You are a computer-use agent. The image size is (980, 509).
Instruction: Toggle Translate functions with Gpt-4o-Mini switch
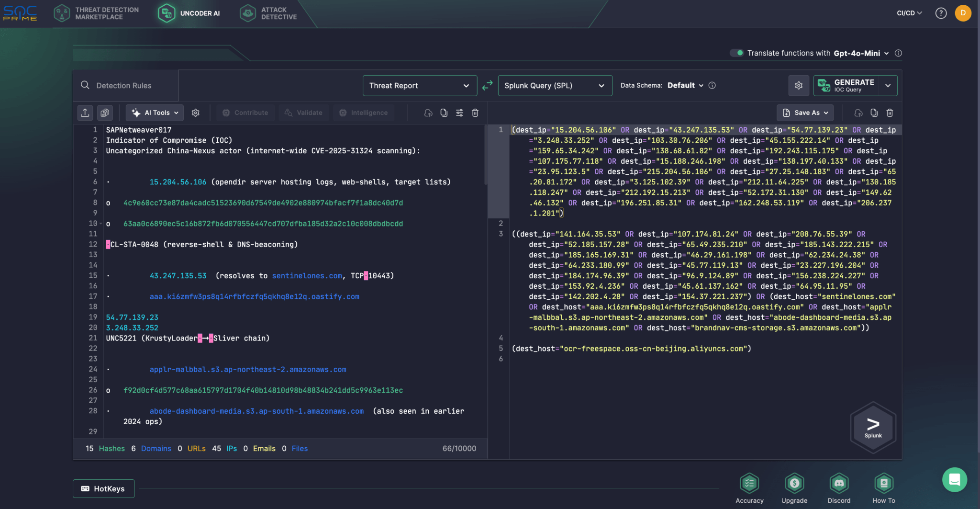tap(736, 53)
